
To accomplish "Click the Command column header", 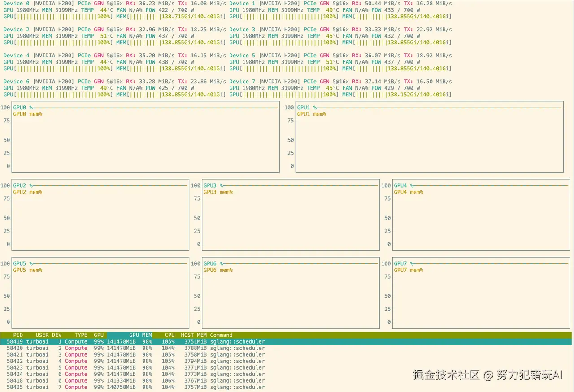I will tap(222, 335).
